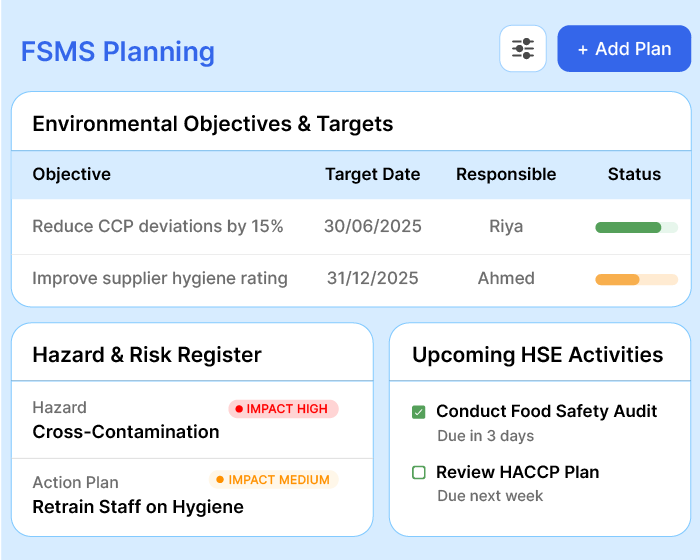This screenshot has height=560, width=700.
Task: Select the 30/06/2025 target date cell
Action: pos(372,227)
